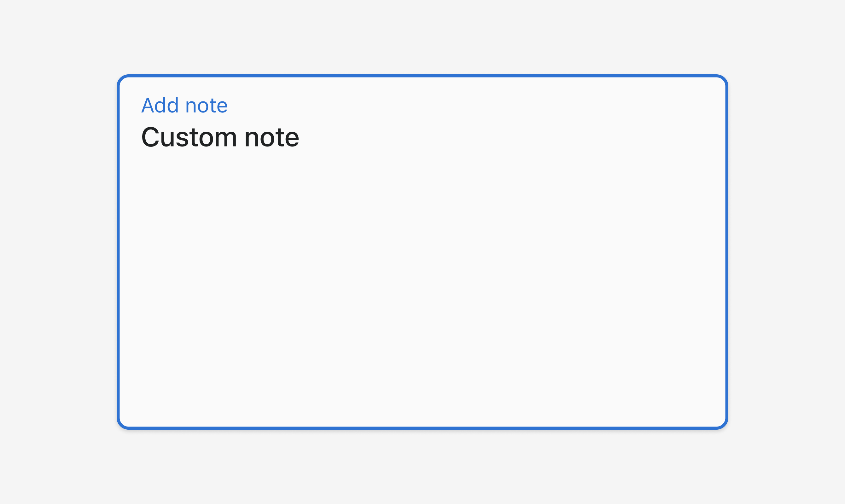The width and height of the screenshot is (845, 504).
Task: Set cursor before the letter C in Custom
Action: 141,137
